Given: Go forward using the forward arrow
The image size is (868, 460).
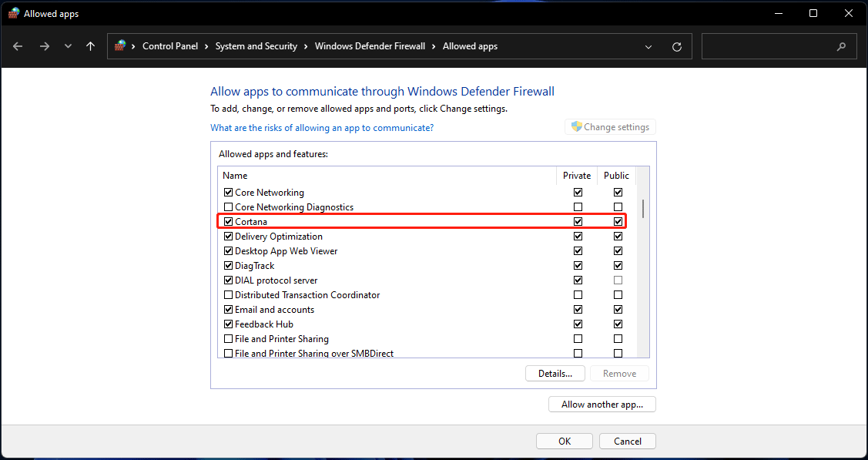Looking at the screenshot, I should click(45, 46).
